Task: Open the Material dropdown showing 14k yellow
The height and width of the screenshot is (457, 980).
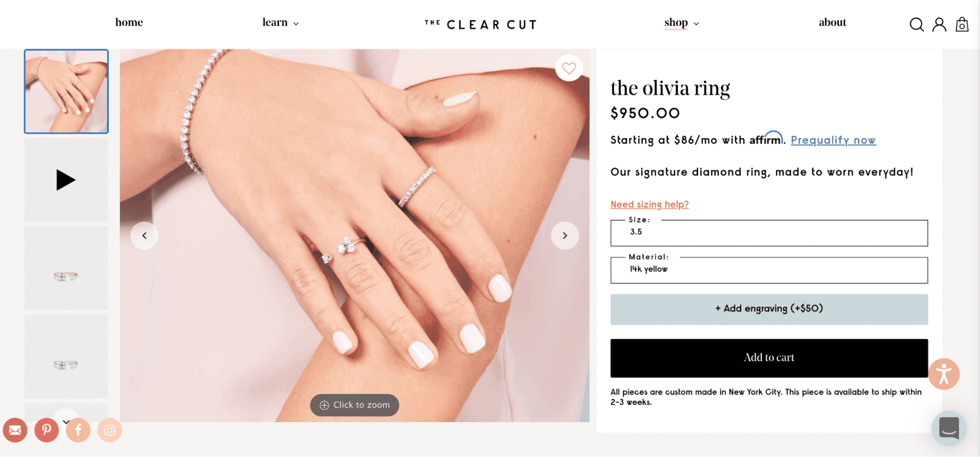Action: 769,270
